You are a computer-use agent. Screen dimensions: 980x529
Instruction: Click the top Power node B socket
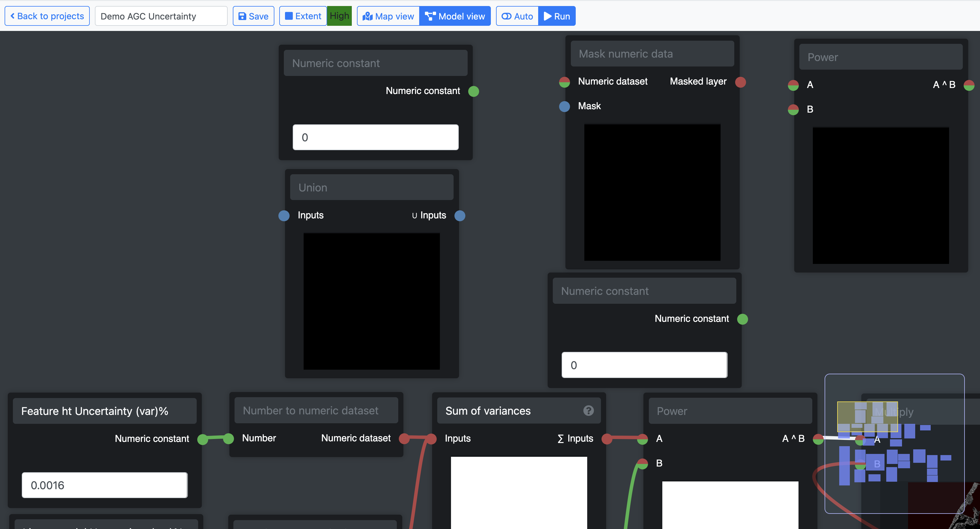(x=793, y=110)
